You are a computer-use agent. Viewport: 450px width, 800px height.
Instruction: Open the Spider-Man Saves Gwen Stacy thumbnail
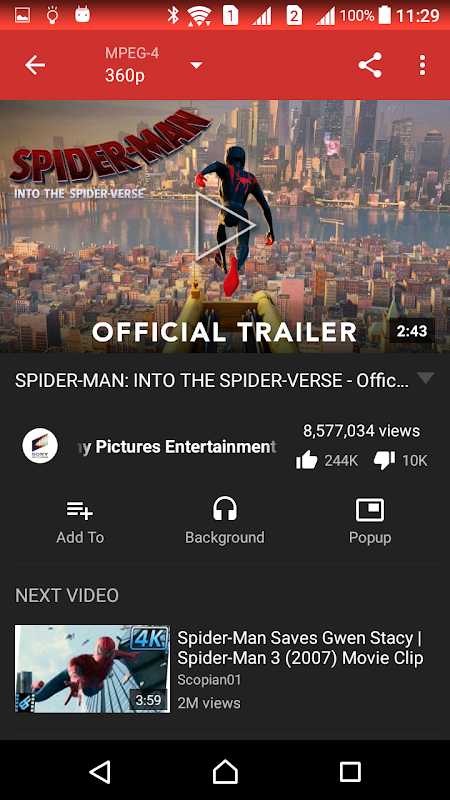(x=92, y=669)
